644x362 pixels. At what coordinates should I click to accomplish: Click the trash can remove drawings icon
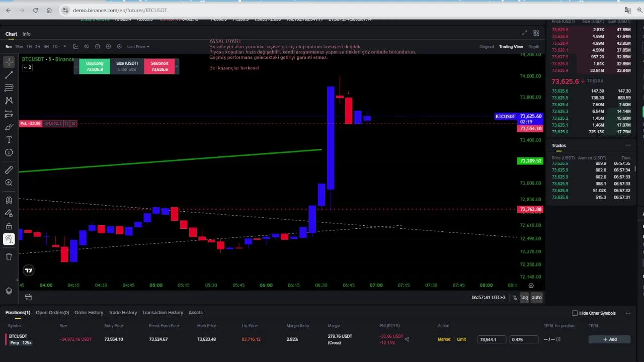[x=9, y=256]
